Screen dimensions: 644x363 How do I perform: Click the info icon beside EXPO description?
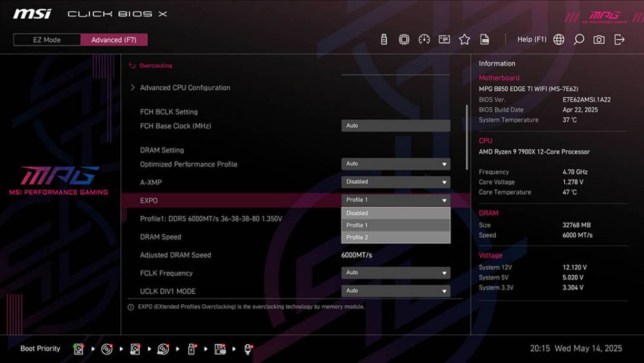pyautogui.click(x=131, y=307)
